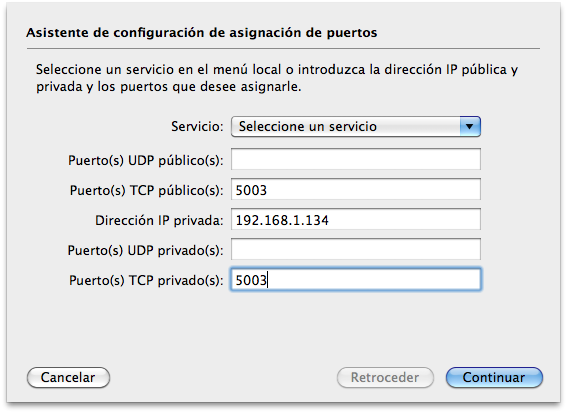567x413 pixels.
Task: Click the Continuar button
Action: point(494,378)
